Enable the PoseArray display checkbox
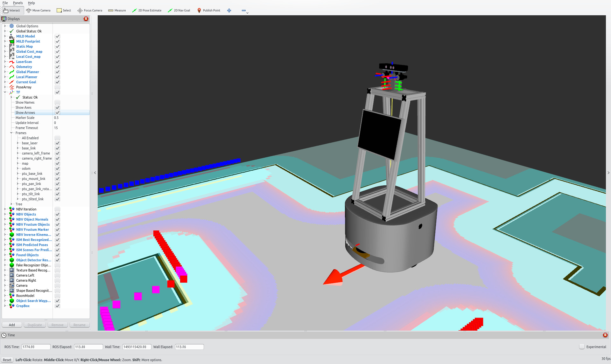The width and height of the screenshot is (611, 364). click(x=57, y=87)
